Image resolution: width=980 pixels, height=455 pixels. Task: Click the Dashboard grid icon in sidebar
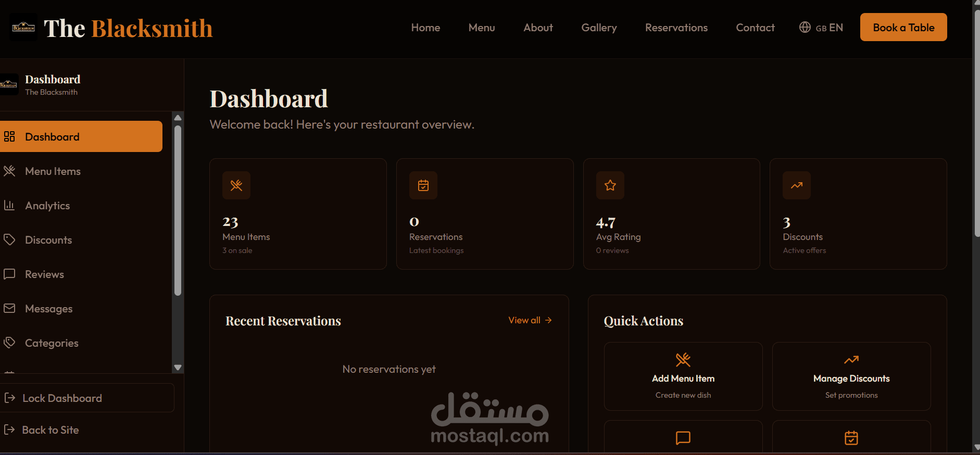click(x=9, y=136)
